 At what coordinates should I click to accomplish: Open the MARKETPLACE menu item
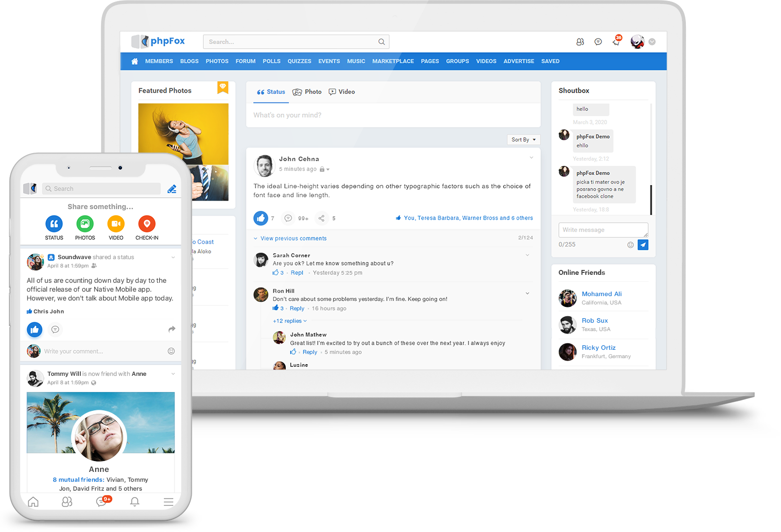pos(393,62)
